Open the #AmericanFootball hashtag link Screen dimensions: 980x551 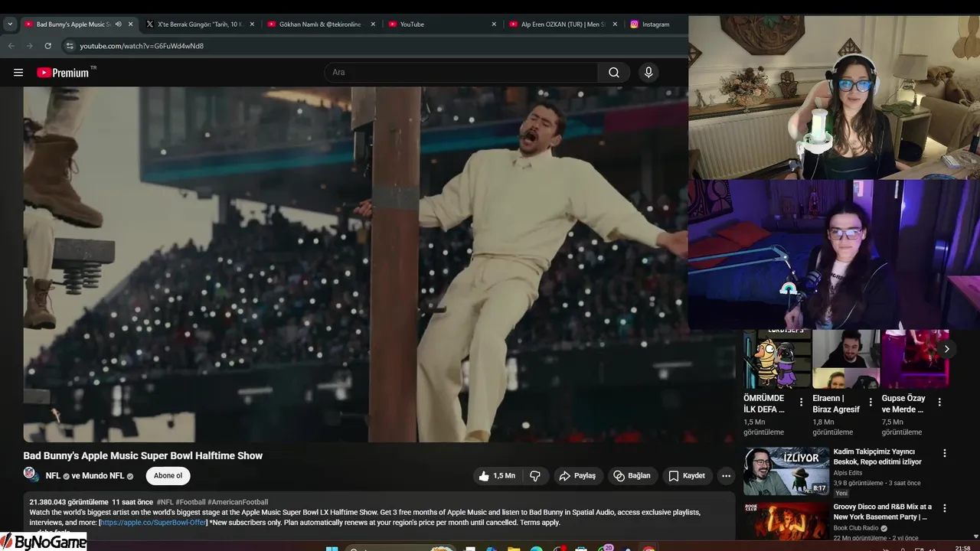(238, 502)
